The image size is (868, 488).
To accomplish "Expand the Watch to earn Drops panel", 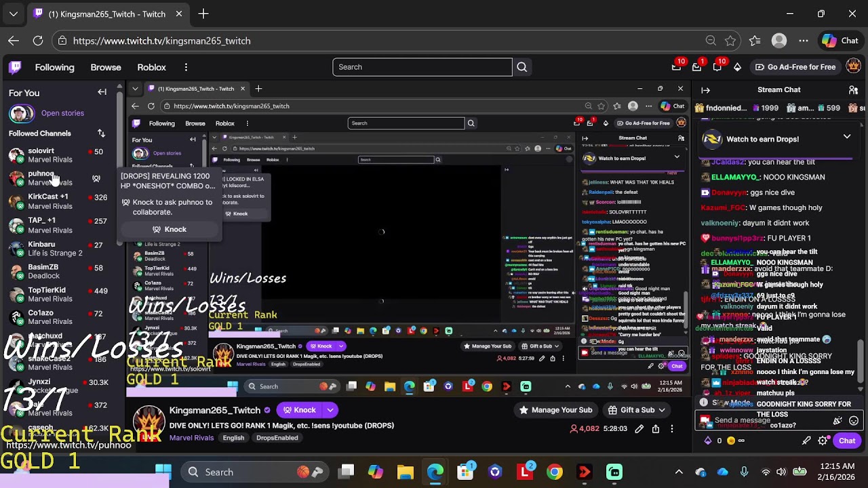I will (x=847, y=138).
